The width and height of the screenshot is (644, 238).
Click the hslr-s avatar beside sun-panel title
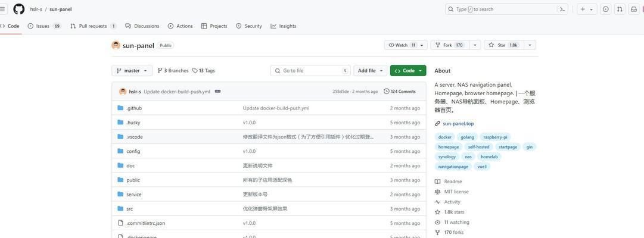pyautogui.click(x=116, y=45)
